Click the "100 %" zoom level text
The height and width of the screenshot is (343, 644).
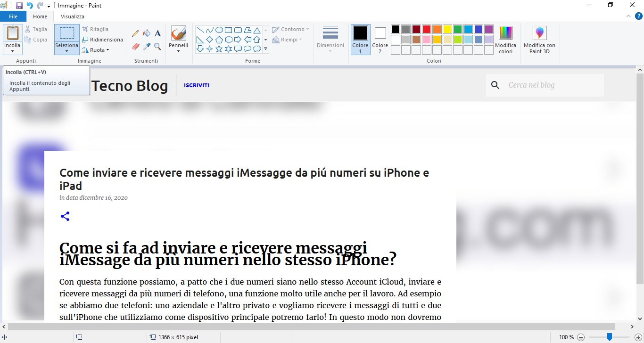[566, 337]
